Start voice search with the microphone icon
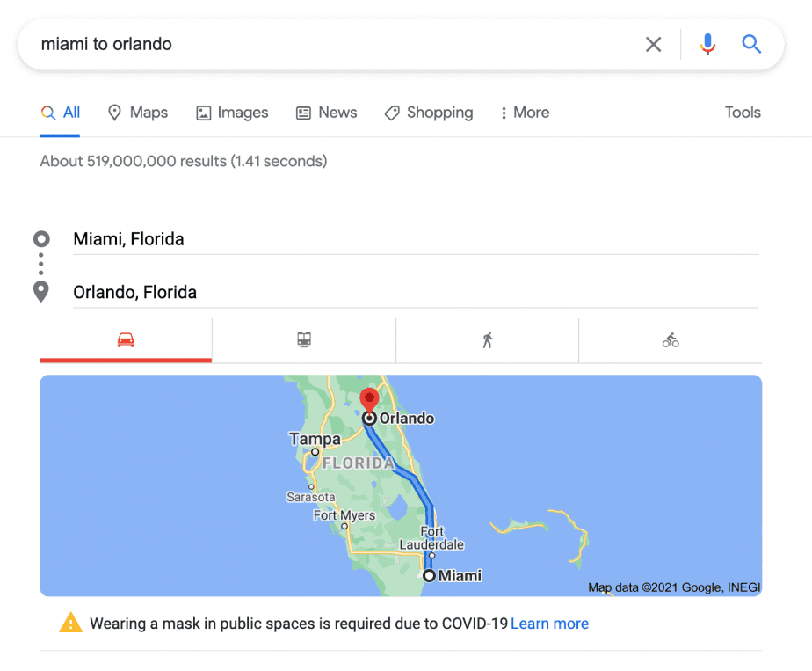Viewport: 812px width, 671px height. (x=707, y=45)
